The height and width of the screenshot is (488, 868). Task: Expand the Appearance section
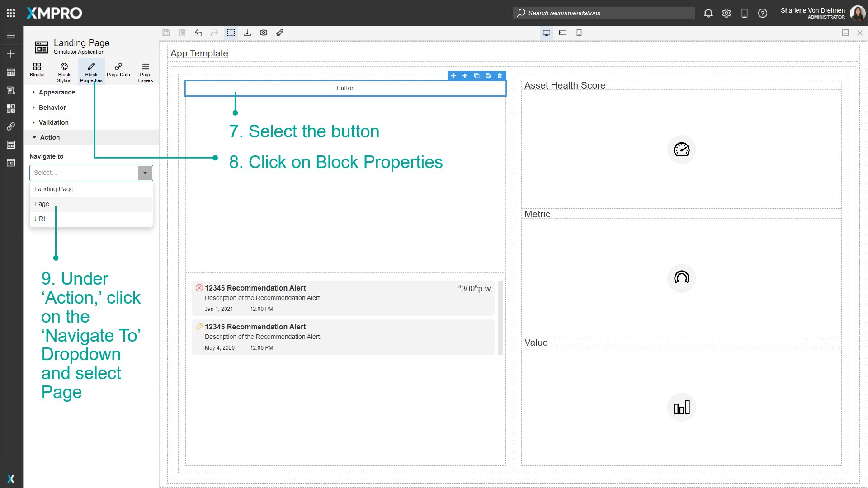(x=57, y=92)
